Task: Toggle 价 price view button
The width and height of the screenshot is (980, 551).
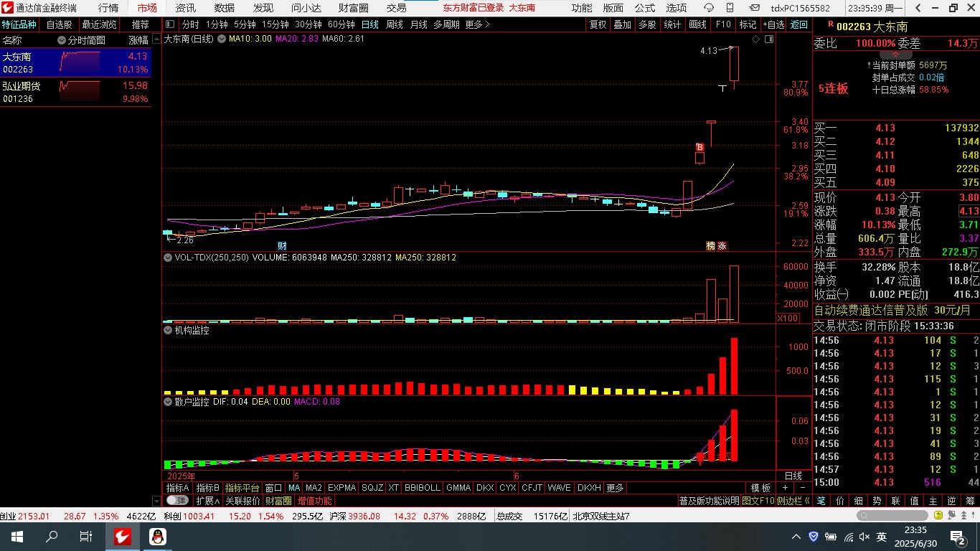Action: (839, 501)
